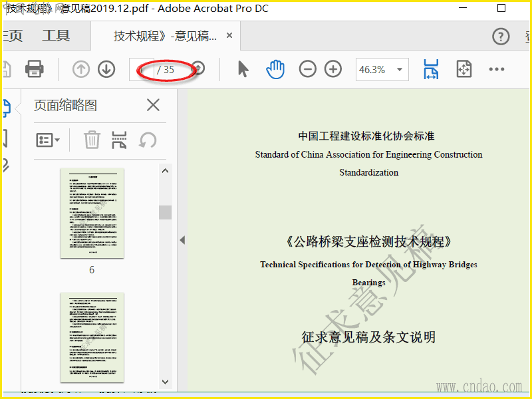Image resolution: width=532 pixels, height=399 pixels.
Task: Zoom in with the plus button
Action: [333, 69]
